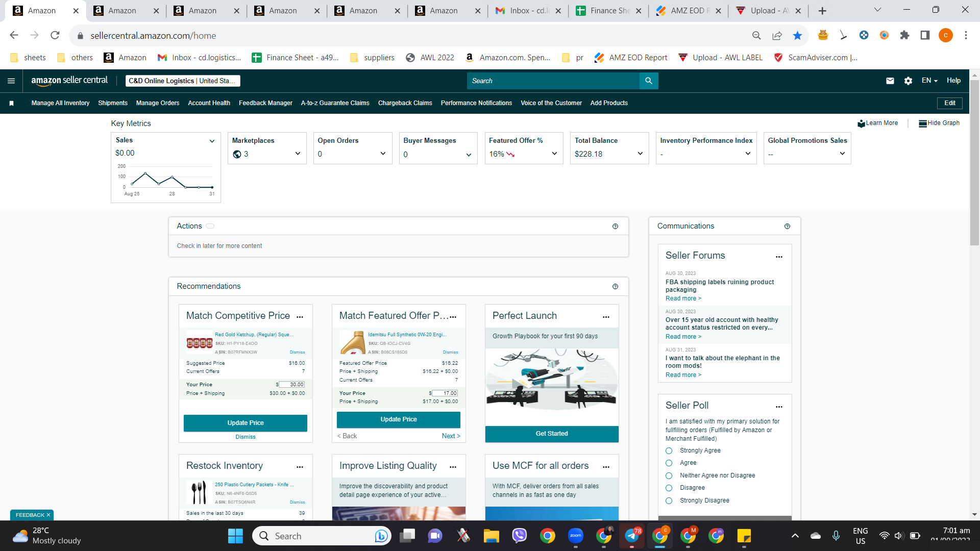Screen dimensions: 980x551
Task: Open Use MCF for all orders options menu
Action: [x=606, y=467]
